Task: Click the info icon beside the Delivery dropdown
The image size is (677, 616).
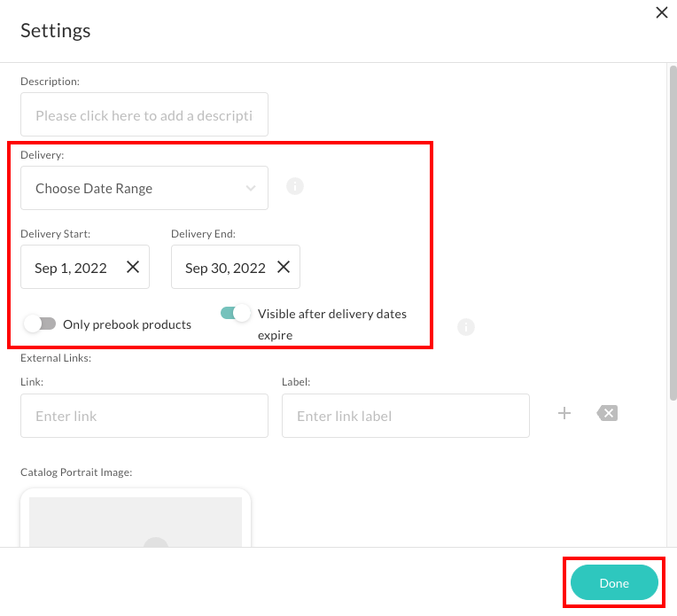Action: [295, 187]
